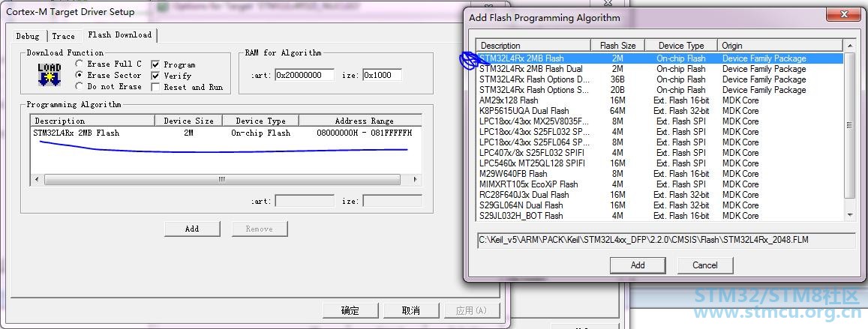Viewport: 868px width, 329px height.
Task: Select the MIMXRT105x EcoXiP Flash row
Action: pyautogui.click(x=660, y=184)
